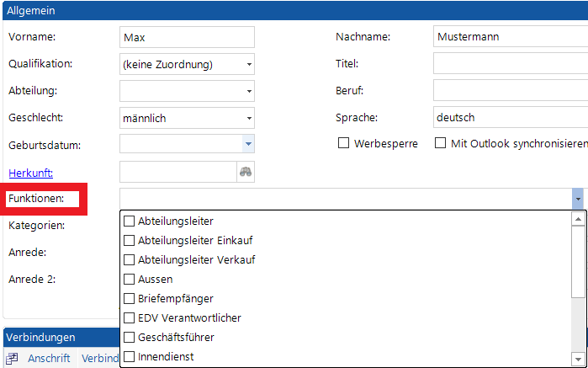
Task: Open the Anschrift tab
Action: 49,359
